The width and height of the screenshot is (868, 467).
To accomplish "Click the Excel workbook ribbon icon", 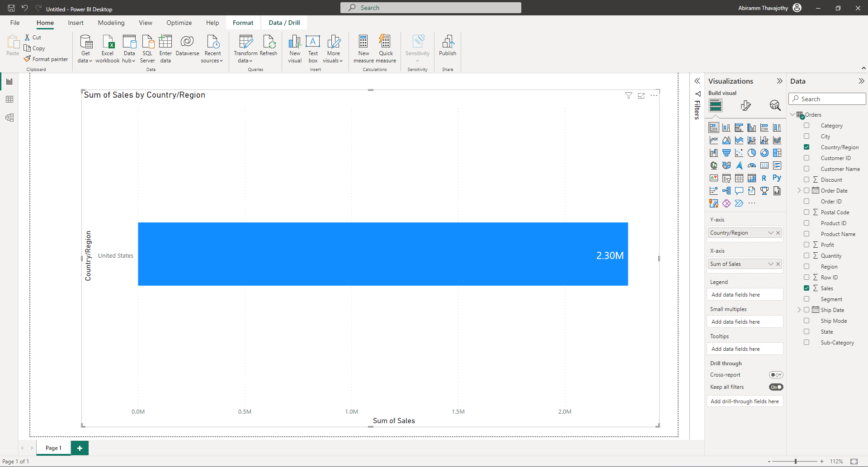I will pos(108,49).
